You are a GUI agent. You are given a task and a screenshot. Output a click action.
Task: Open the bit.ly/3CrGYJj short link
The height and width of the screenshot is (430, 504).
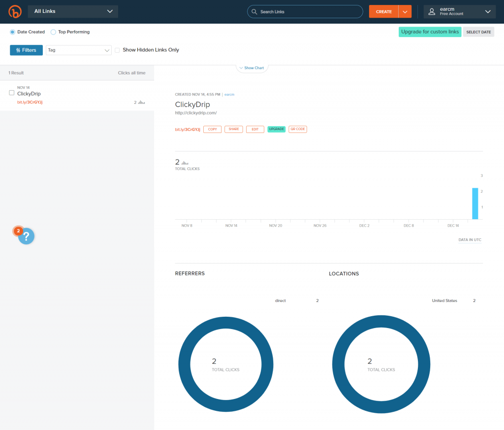[189, 129]
